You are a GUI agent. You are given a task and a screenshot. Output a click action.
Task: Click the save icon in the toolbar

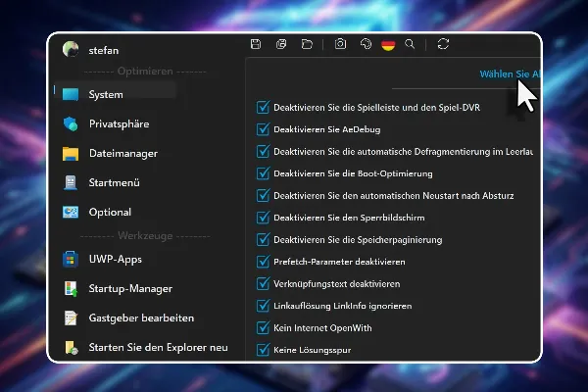click(256, 44)
